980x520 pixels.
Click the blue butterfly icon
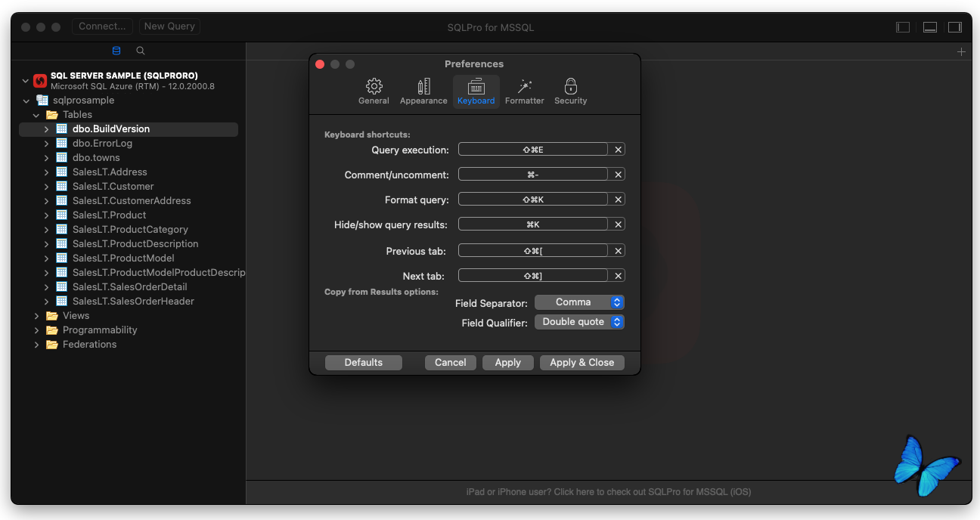coord(928,465)
